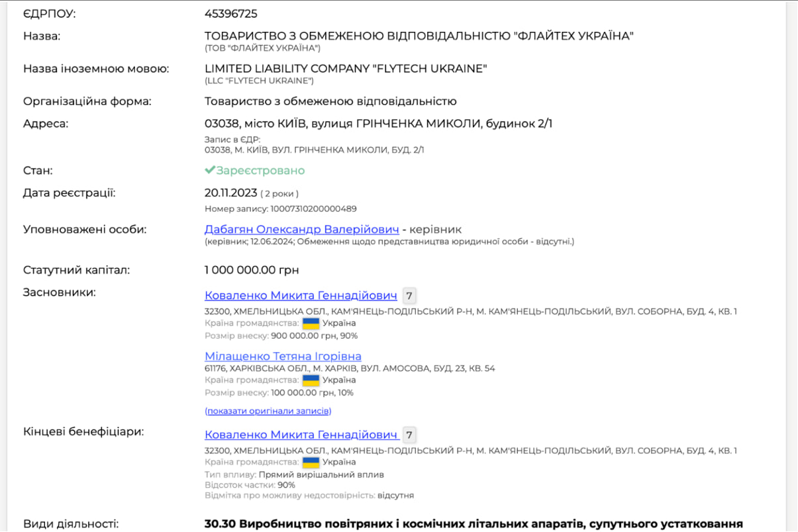Open the 7 badge next to founder Коваленко
This screenshot has width=798, height=532.
409,296
